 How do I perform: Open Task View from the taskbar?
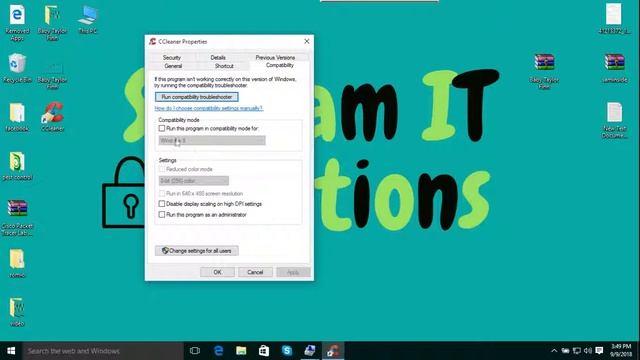point(195,351)
